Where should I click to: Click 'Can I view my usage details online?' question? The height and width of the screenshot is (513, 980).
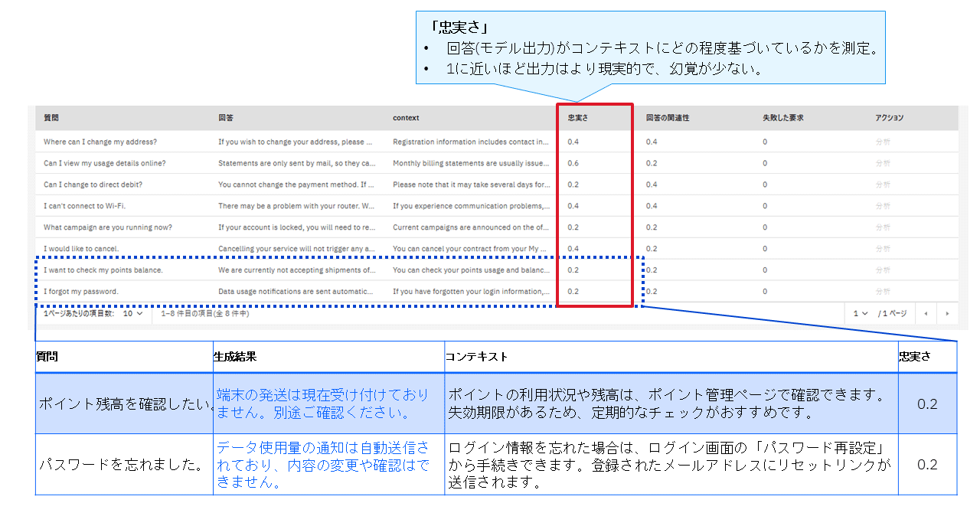click(104, 163)
